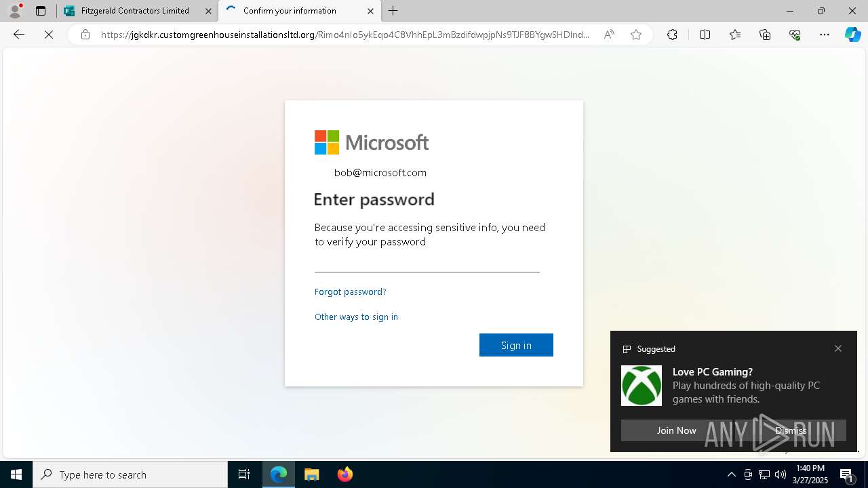Click the address bar URL
The width and height of the screenshot is (868, 488).
(345, 35)
